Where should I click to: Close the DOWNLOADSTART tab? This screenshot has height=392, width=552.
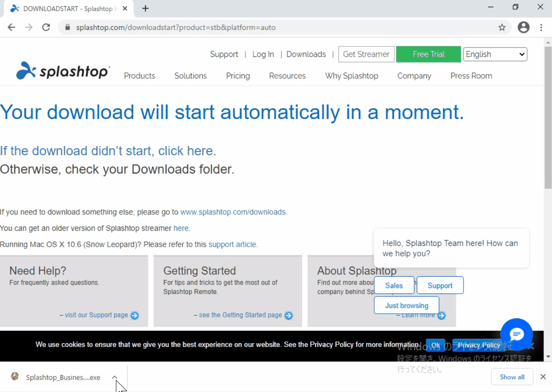pos(125,8)
